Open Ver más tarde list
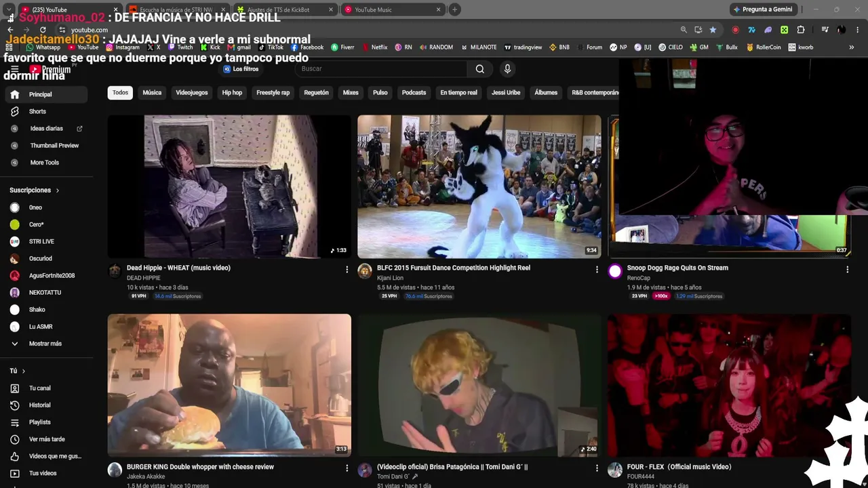This screenshot has height=488, width=868. 47,439
